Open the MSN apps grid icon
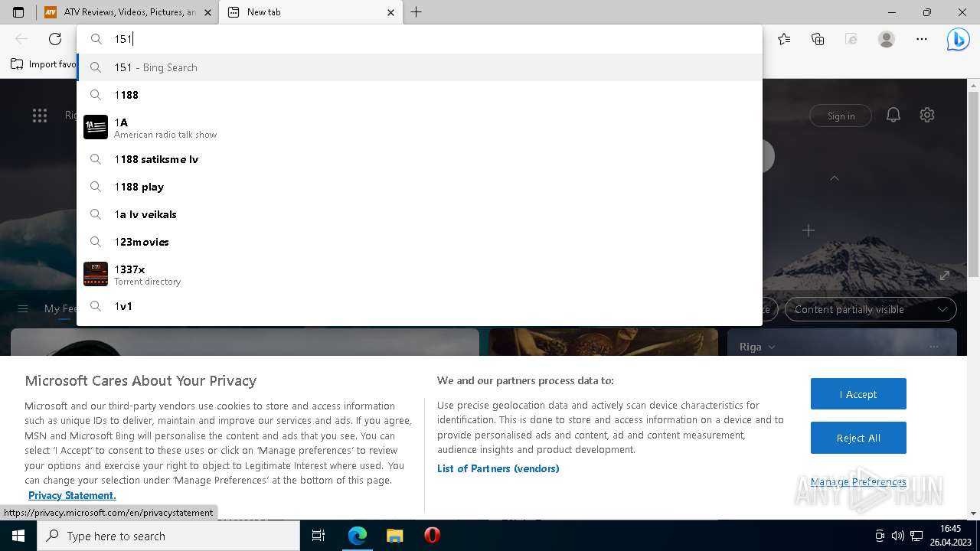This screenshot has width=980, height=551. [40, 116]
